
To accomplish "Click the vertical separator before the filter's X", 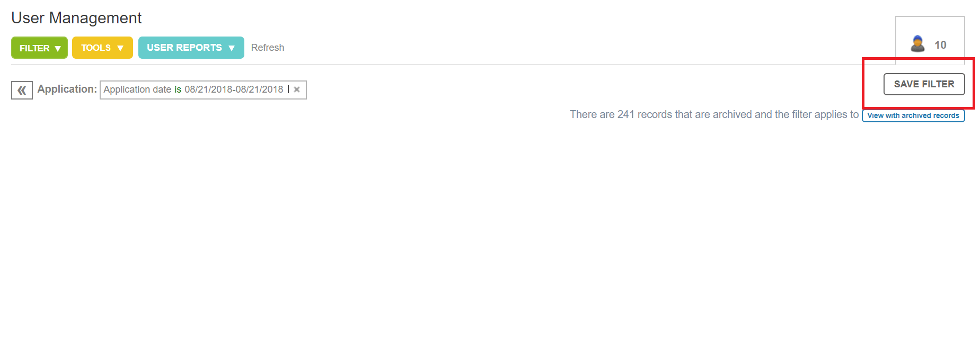I will (x=288, y=89).
